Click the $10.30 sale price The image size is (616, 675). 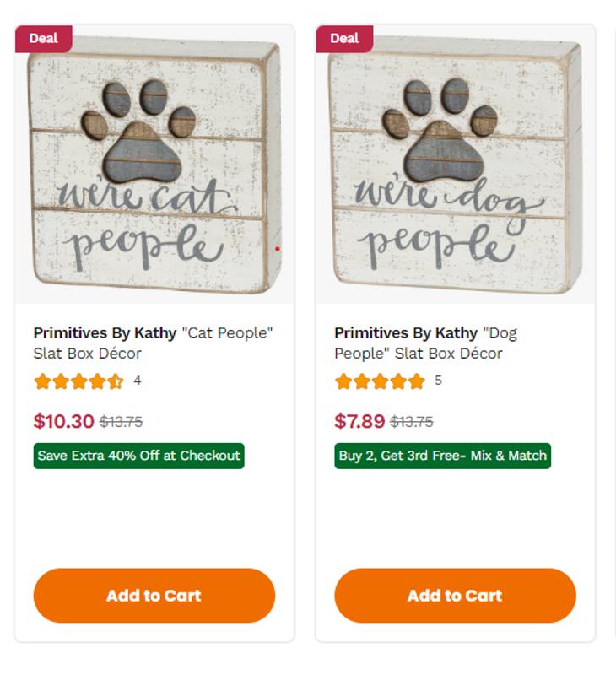tap(63, 421)
